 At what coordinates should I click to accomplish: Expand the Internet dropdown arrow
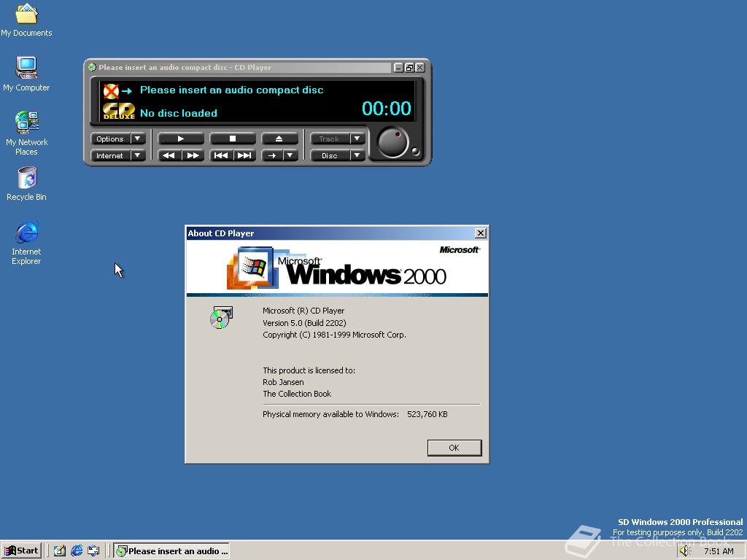[138, 155]
